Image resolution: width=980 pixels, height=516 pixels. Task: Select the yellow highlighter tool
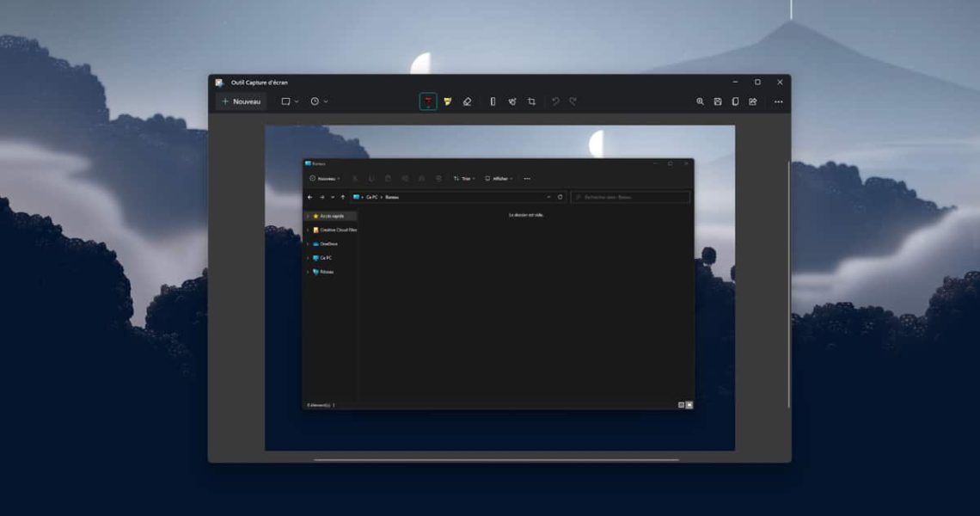click(447, 101)
